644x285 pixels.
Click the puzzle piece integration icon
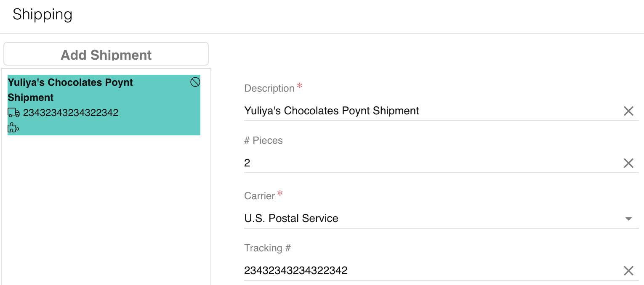13,128
